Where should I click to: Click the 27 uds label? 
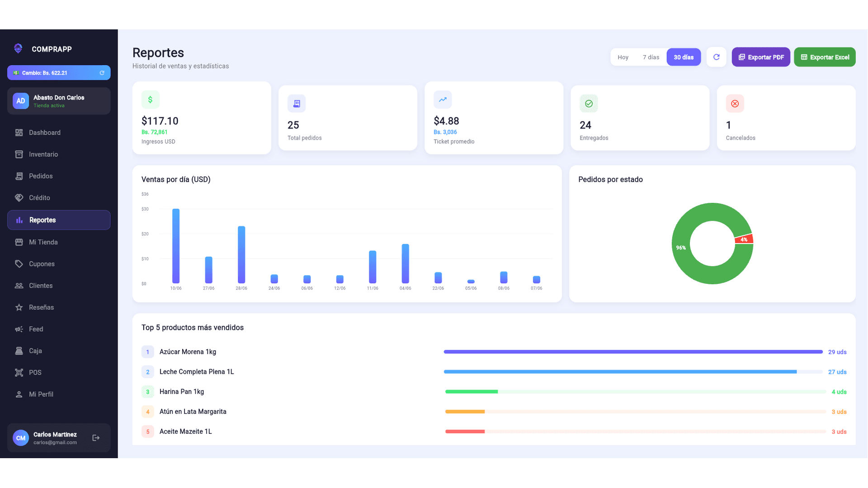coord(837,372)
